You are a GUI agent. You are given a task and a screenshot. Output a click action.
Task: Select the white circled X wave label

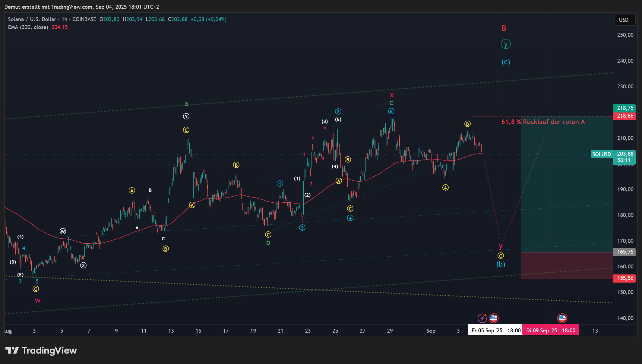pyautogui.click(x=83, y=265)
